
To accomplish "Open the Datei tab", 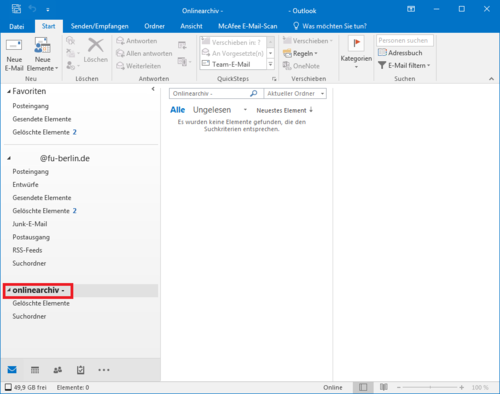I will tap(17, 26).
